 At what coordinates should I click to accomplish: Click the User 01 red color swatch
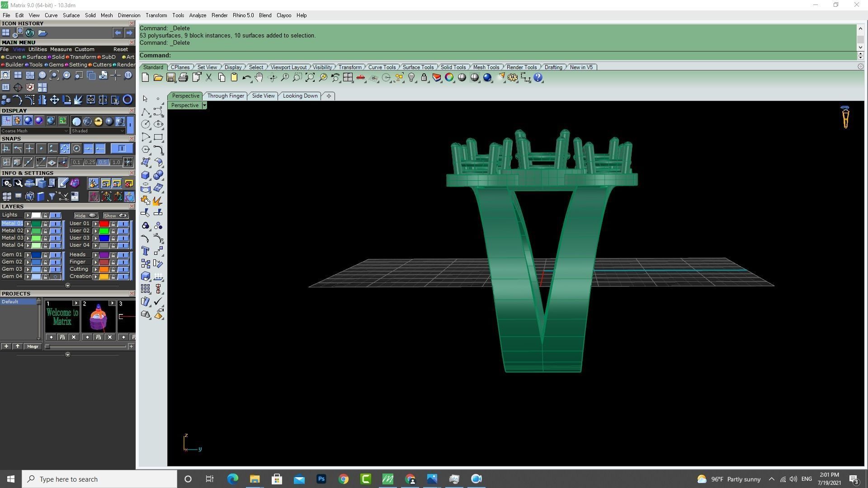pyautogui.click(x=104, y=224)
